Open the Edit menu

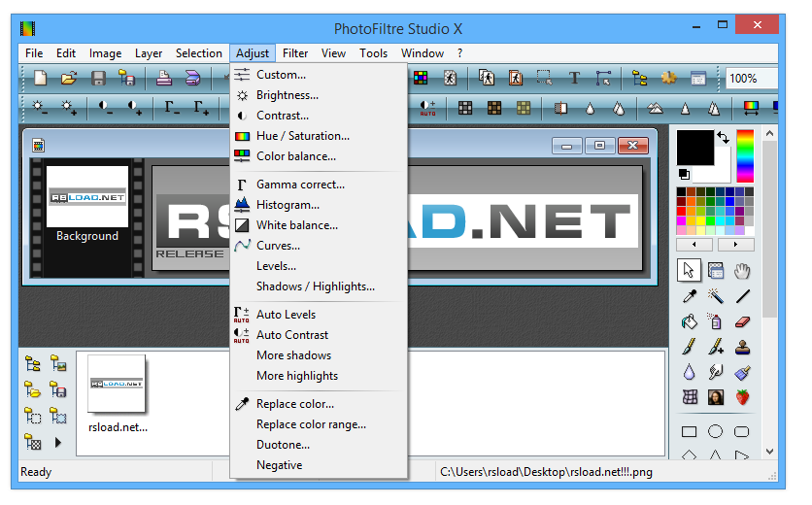[66, 53]
